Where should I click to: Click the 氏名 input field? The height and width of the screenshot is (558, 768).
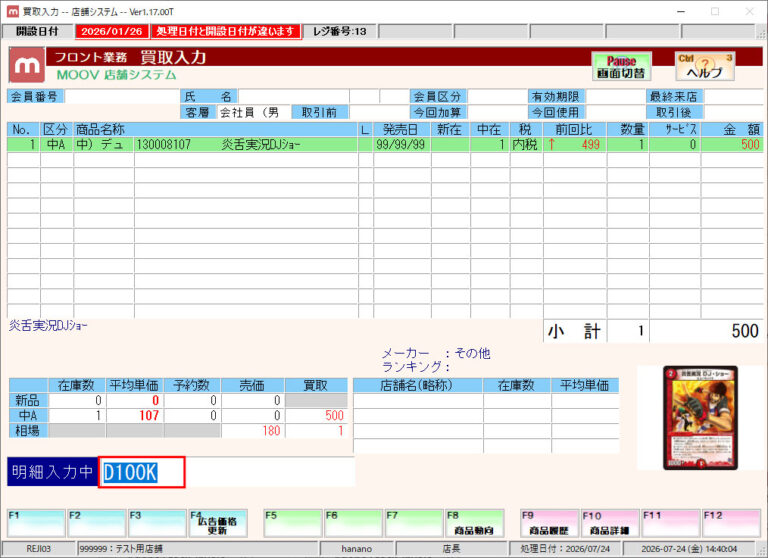pyautogui.click(x=294, y=97)
